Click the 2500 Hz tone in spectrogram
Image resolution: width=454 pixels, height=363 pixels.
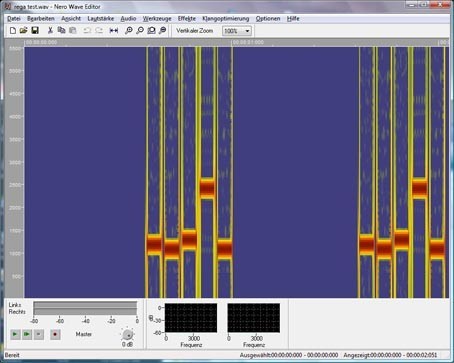tap(207, 188)
